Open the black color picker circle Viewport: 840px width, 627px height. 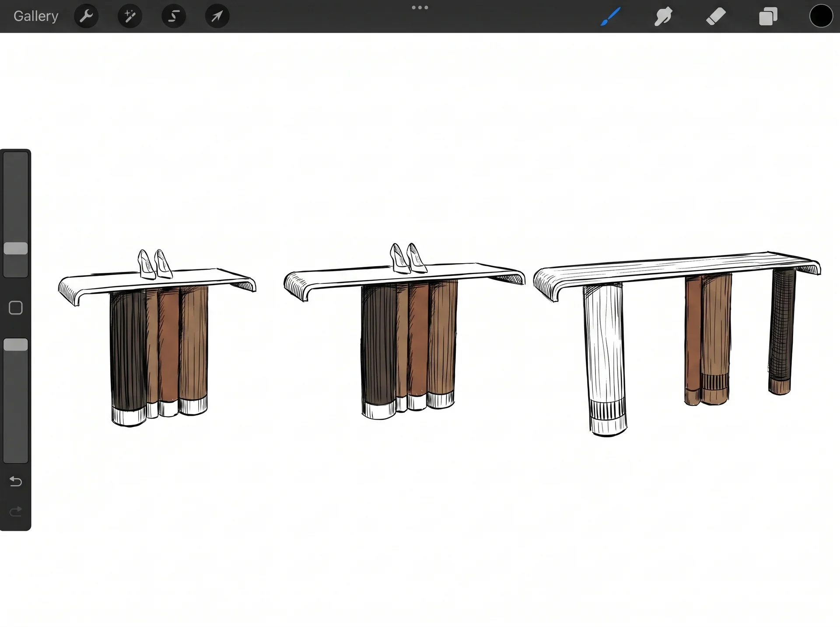pos(821,16)
